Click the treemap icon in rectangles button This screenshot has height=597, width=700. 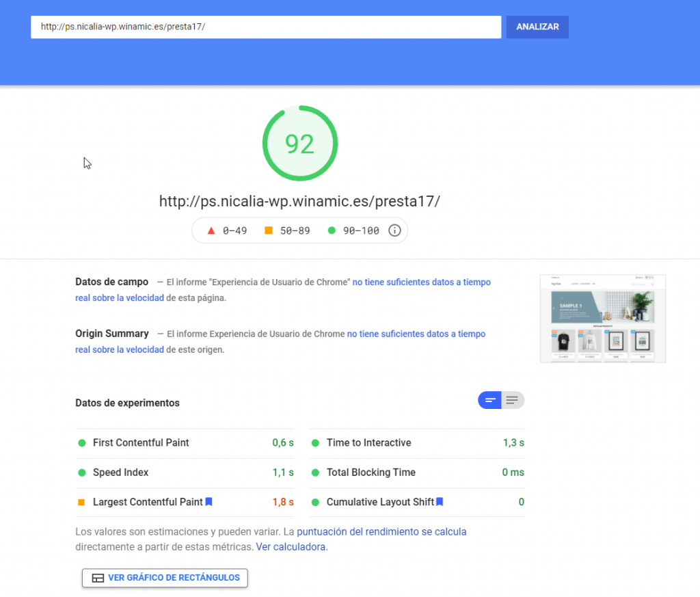tap(98, 578)
